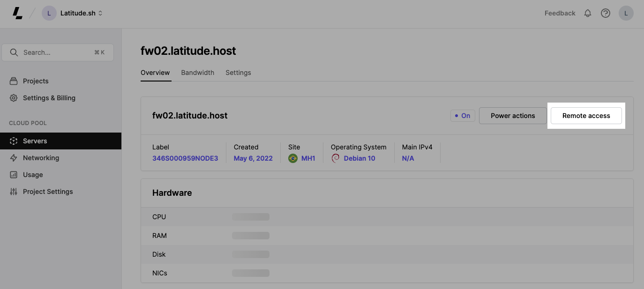Click the On status badge
Screen dimensions: 644x289
463,116
